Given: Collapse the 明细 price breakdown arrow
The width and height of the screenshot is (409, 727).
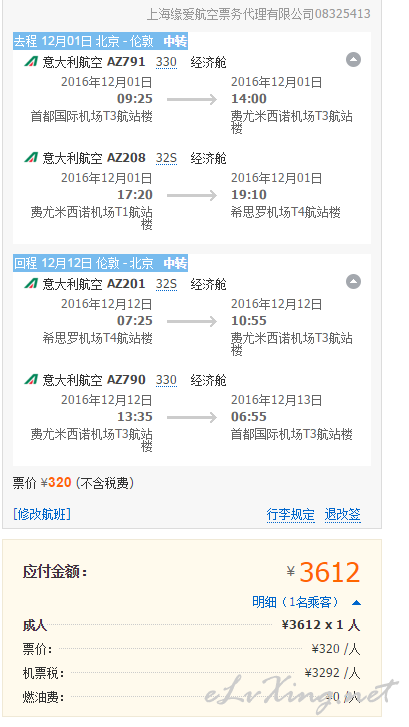Looking at the screenshot, I should click(356, 603).
